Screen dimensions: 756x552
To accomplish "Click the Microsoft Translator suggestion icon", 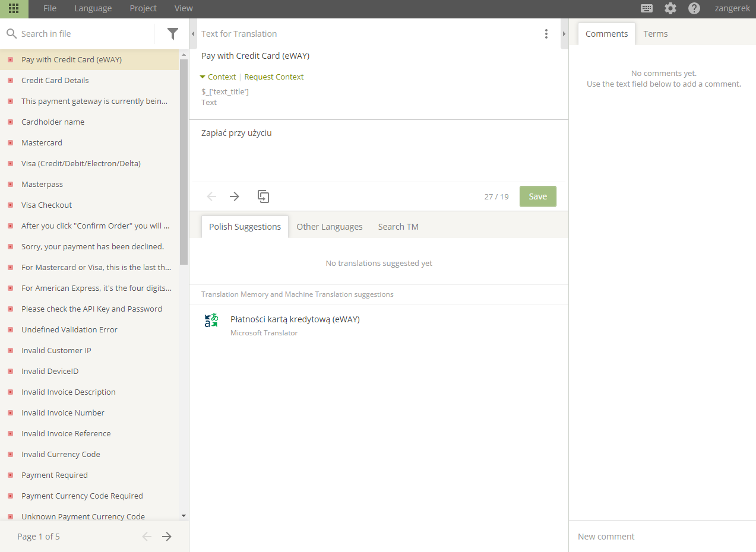I will pyautogui.click(x=211, y=321).
